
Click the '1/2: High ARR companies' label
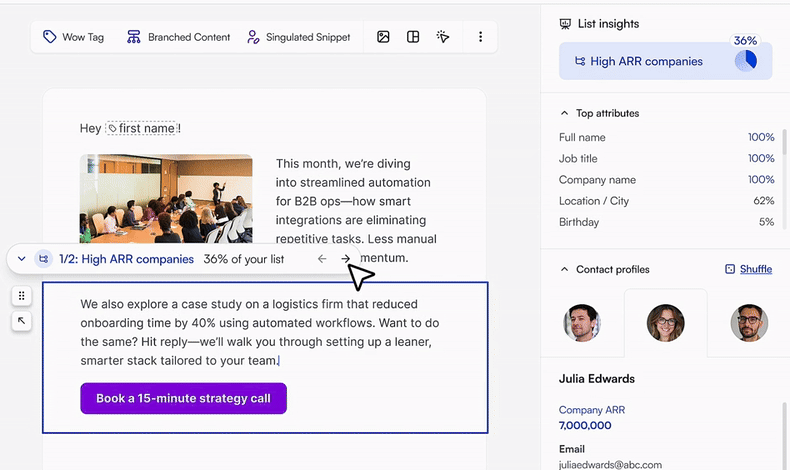coord(126,259)
